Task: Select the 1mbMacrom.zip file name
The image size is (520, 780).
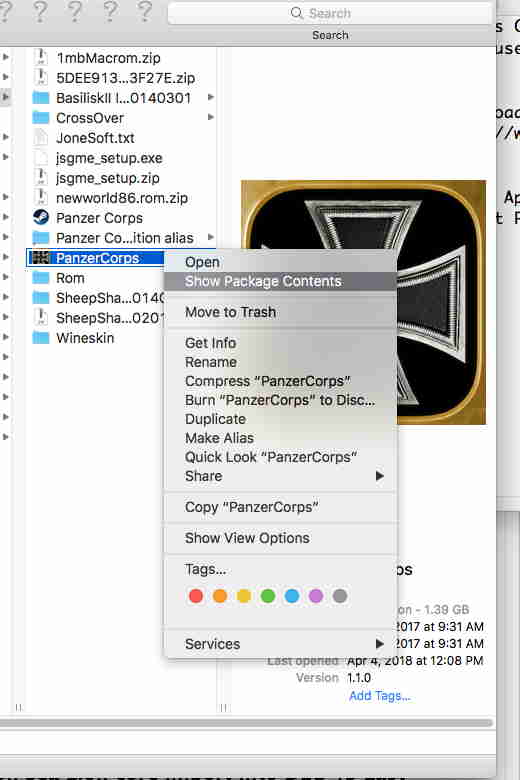Action: click(x=108, y=58)
